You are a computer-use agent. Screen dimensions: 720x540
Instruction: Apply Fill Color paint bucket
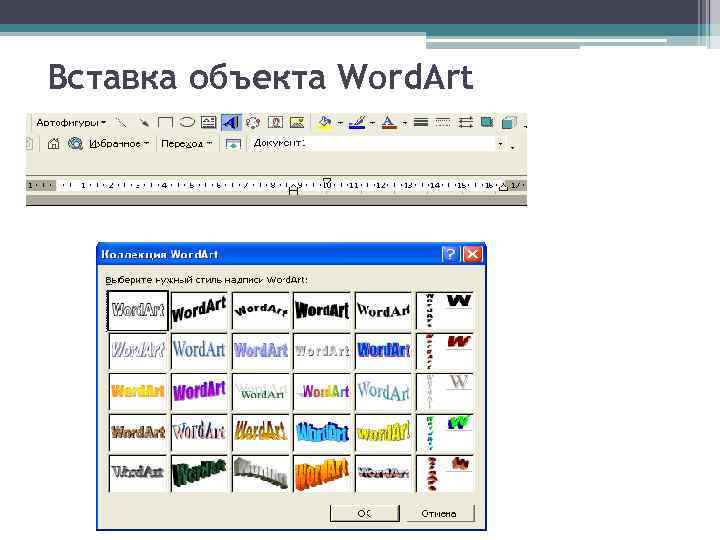[x=325, y=123]
